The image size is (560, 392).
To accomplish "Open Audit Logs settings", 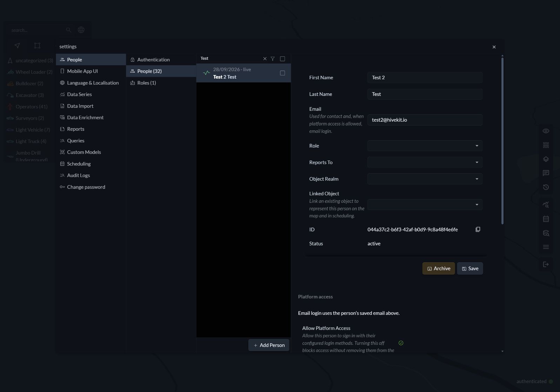I will tap(91, 175).
